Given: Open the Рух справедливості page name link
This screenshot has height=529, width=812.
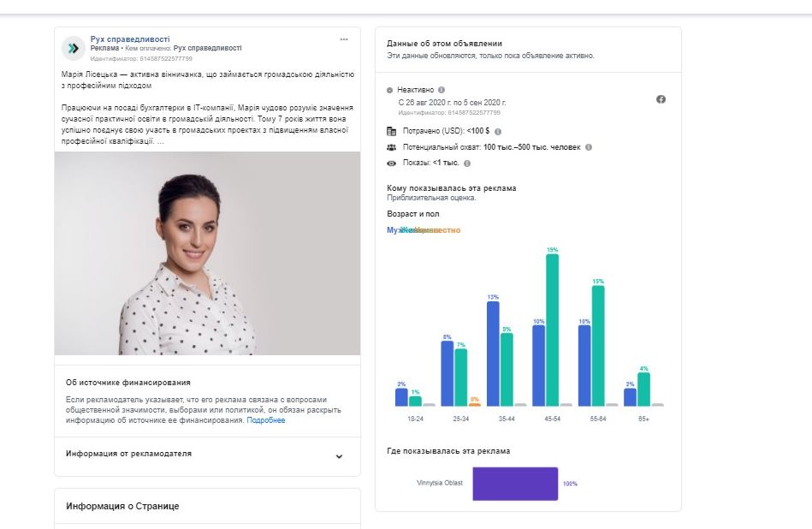Looking at the screenshot, I should coord(130,39).
